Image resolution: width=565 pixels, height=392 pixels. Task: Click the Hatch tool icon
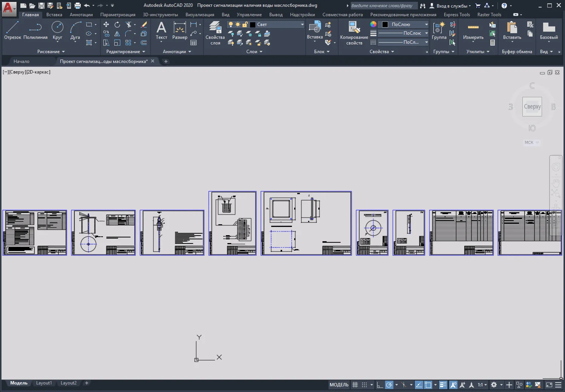(89, 43)
